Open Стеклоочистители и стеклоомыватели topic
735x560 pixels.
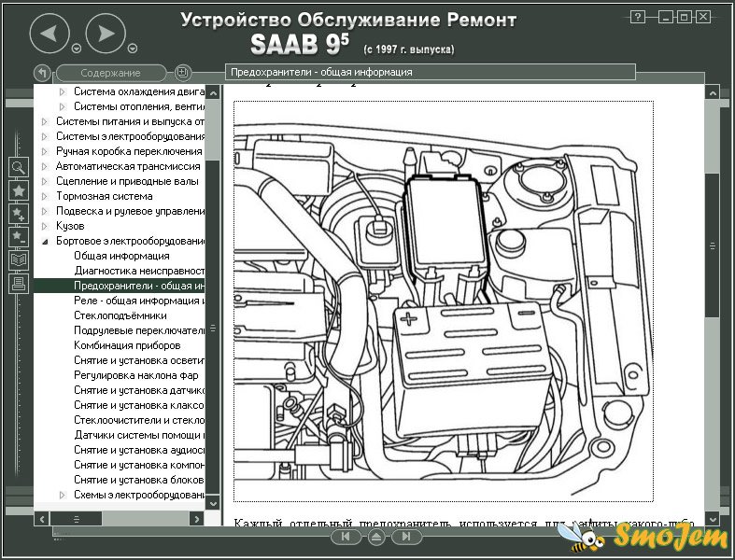139,420
